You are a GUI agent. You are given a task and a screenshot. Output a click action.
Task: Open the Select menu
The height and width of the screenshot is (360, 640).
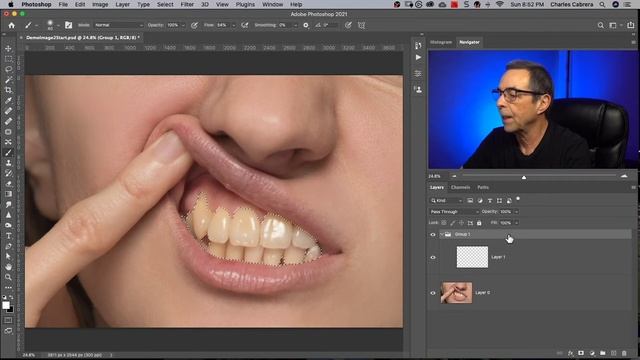point(165,4)
